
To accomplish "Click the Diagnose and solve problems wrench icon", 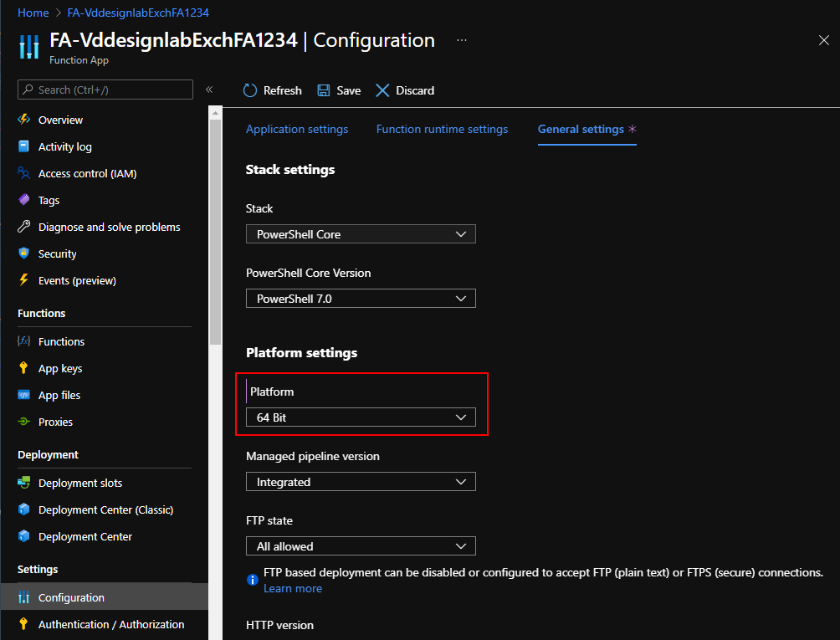I will (23, 227).
